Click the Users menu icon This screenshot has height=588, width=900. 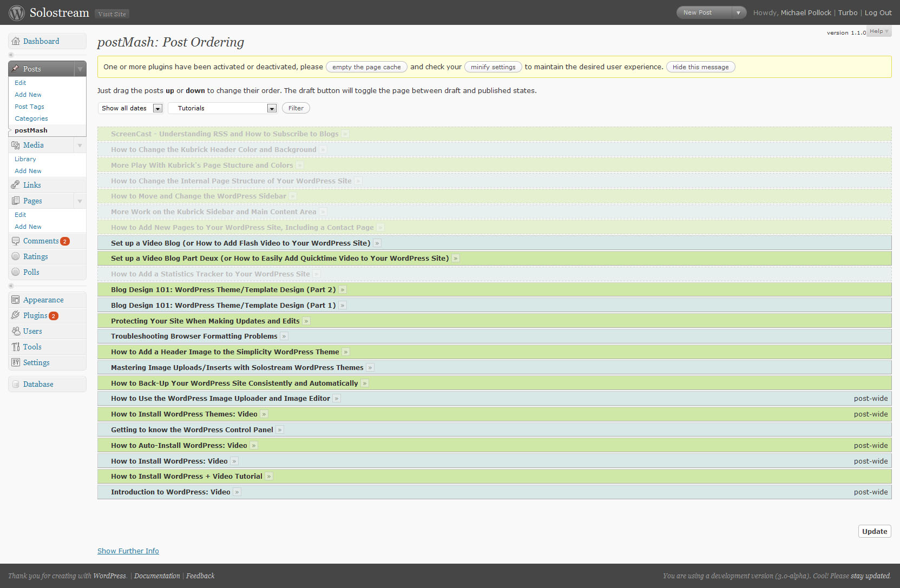coord(16,331)
